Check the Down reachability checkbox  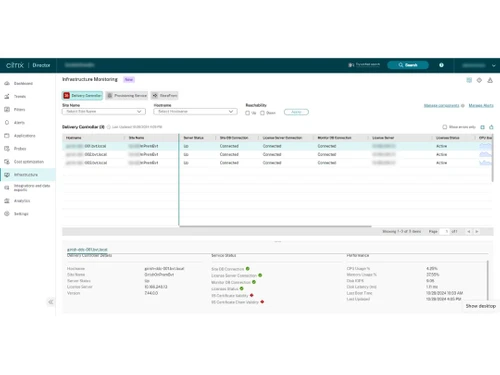[262, 113]
